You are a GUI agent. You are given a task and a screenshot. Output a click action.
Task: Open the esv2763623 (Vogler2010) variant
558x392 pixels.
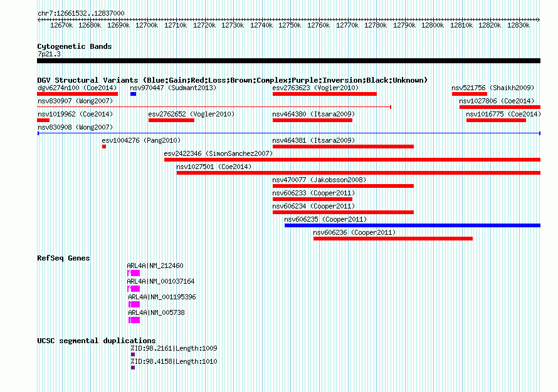(315, 88)
